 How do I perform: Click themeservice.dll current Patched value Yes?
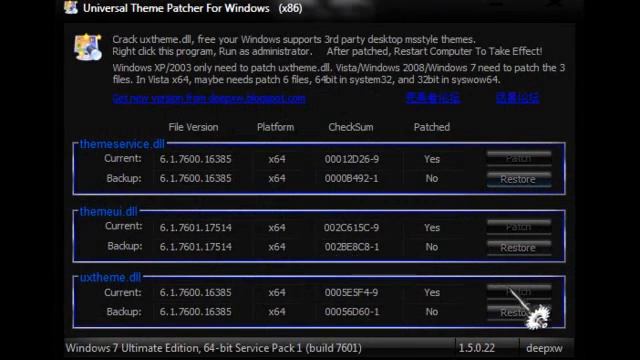432,159
